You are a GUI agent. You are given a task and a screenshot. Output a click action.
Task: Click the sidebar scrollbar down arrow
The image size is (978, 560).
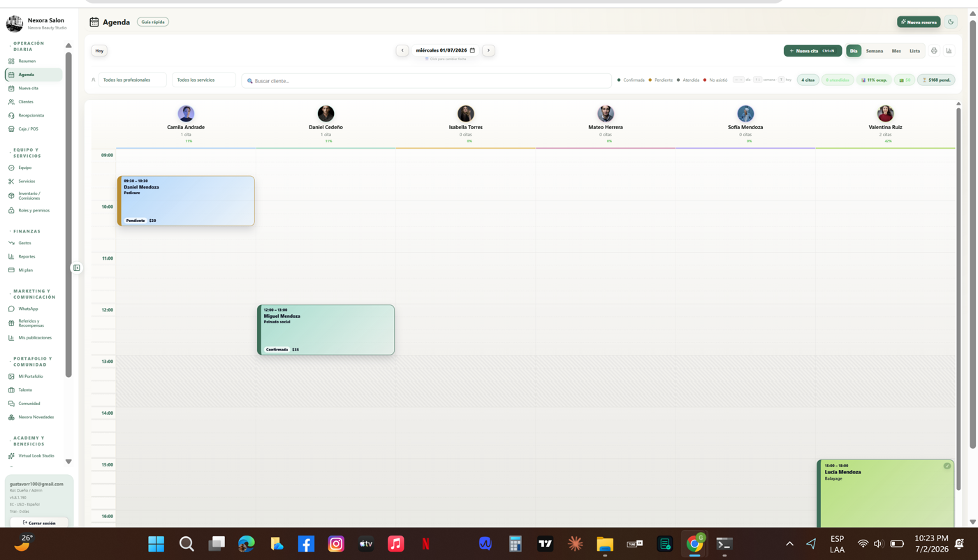click(68, 462)
